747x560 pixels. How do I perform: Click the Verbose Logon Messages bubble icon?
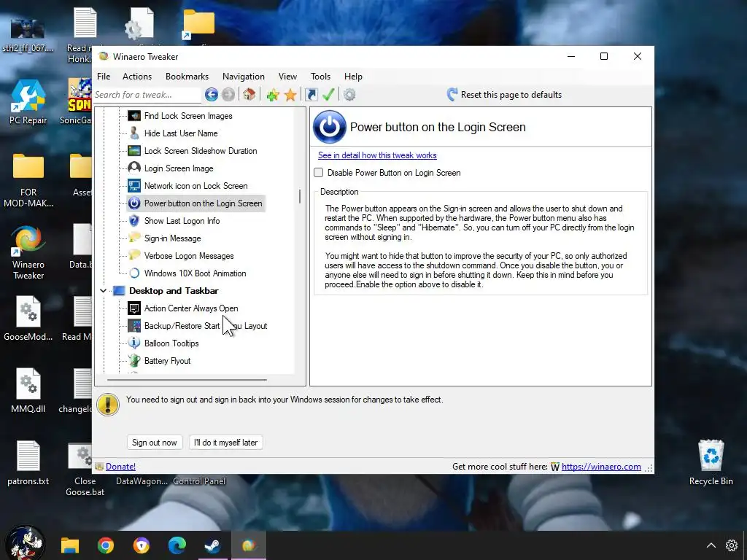(134, 256)
